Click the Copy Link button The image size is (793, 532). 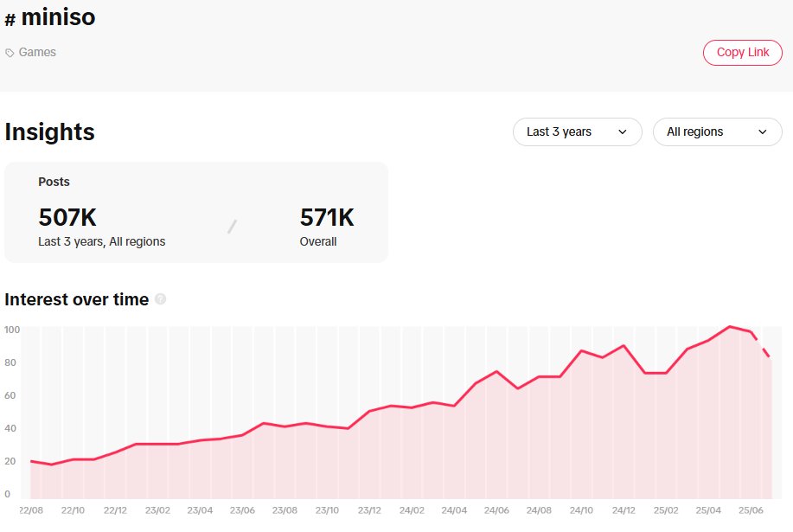(x=743, y=53)
